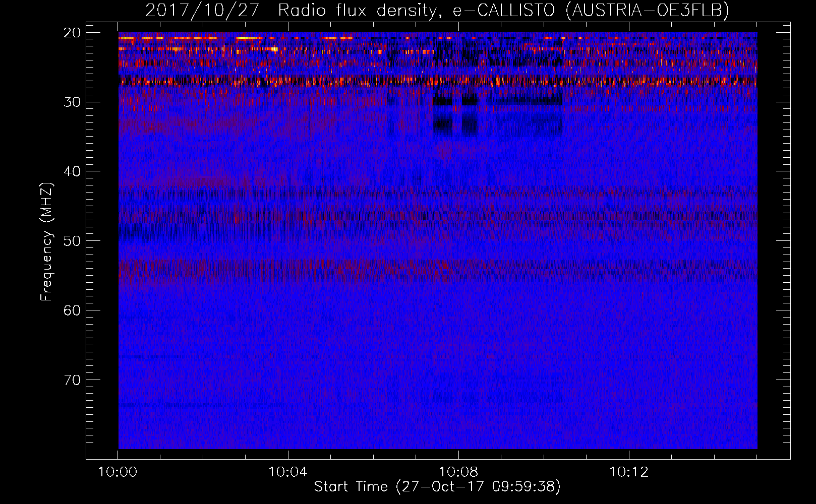Click the "Start Time" x-axis label
This screenshot has width=816, height=504.
tap(437, 487)
